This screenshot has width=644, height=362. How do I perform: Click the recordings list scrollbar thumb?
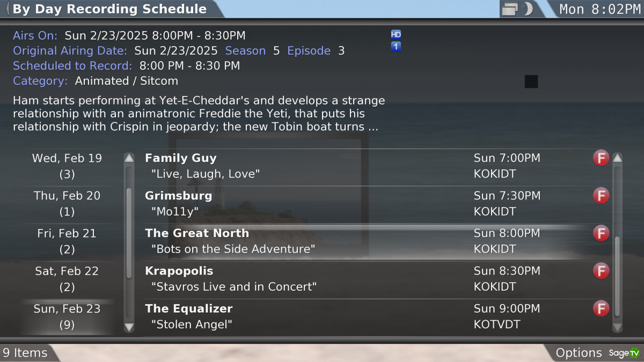pyautogui.click(x=617, y=276)
